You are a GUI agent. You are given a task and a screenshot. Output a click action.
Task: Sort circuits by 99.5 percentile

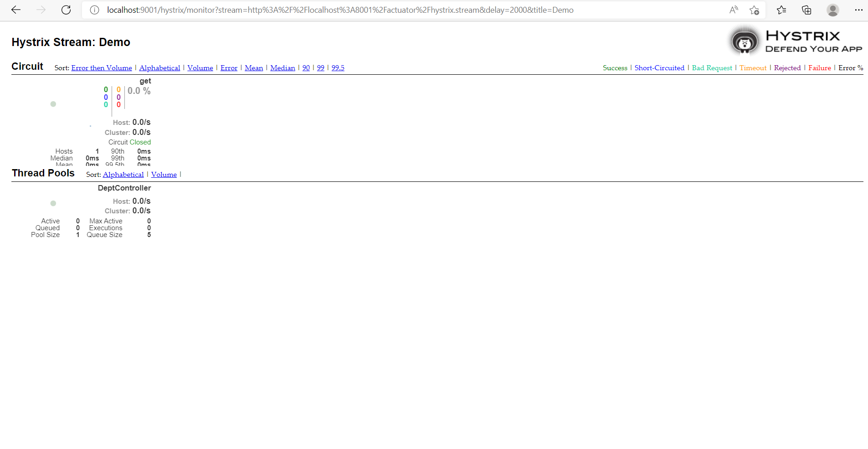click(338, 68)
